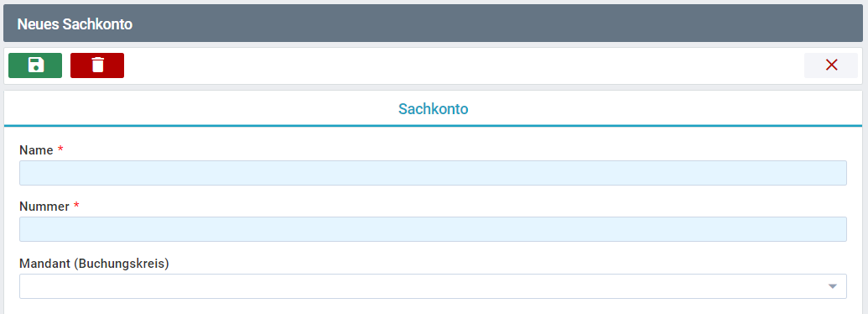Click the gray chevron in Mandant field

(832, 286)
